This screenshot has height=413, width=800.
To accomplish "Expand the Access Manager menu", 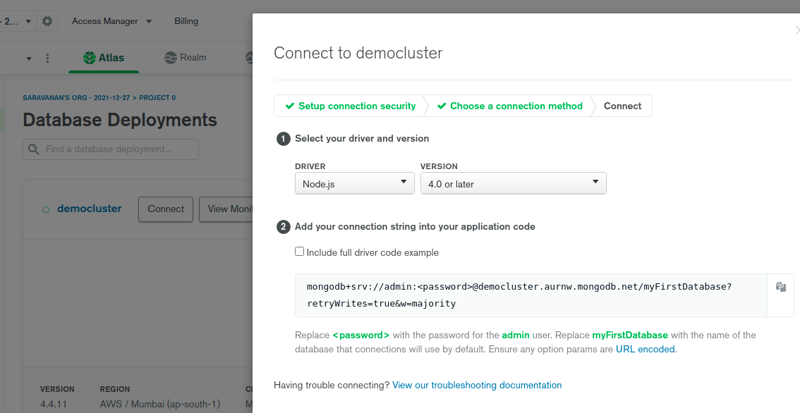I will 112,20.
